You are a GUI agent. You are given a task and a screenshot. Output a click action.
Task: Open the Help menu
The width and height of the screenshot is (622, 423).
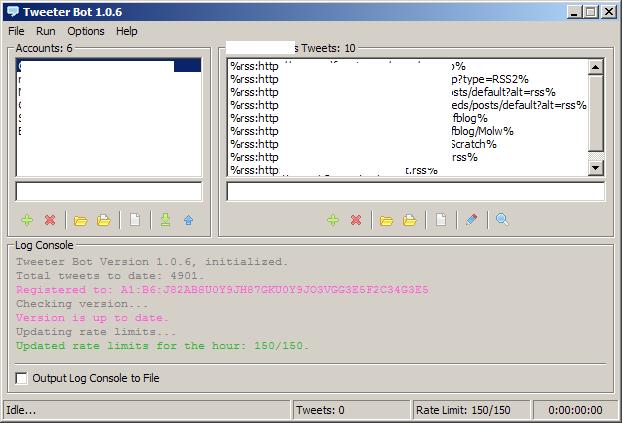tap(127, 31)
